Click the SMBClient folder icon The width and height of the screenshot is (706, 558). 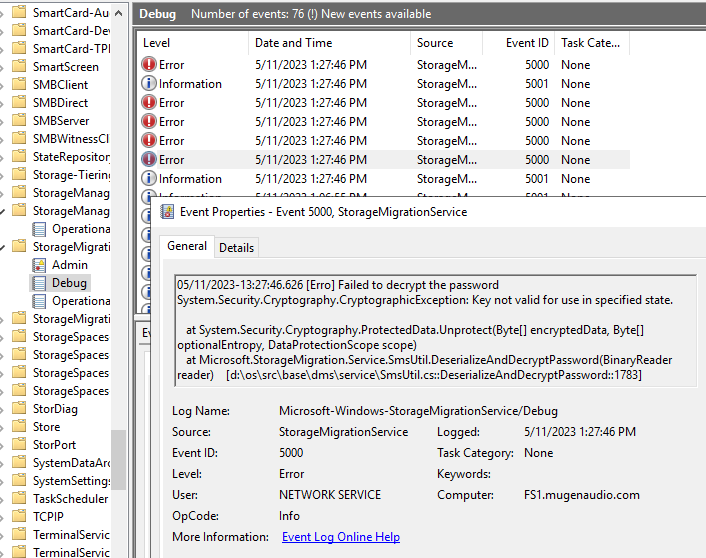(19, 84)
